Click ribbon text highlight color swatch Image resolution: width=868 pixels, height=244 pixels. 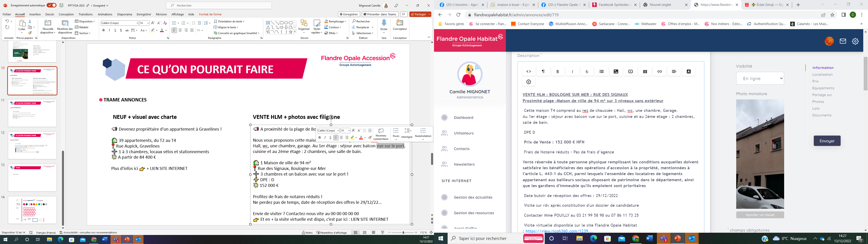pos(153,30)
